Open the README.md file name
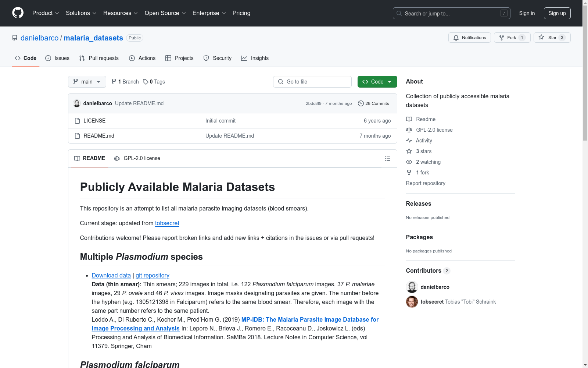This screenshot has width=588, height=368. coord(99,136)
